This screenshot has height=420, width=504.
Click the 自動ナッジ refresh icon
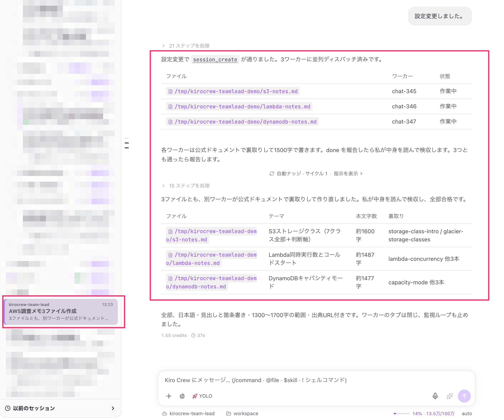point(272,173)
